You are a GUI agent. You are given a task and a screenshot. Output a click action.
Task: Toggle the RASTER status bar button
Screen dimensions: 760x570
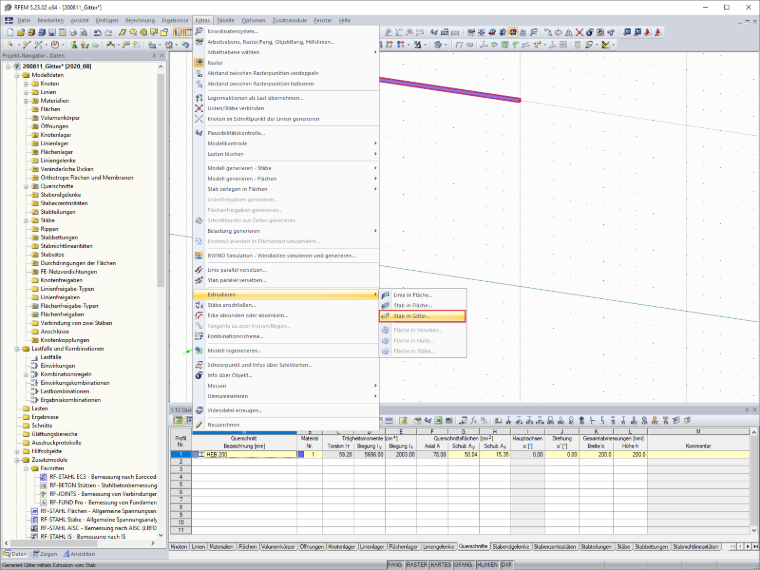point(416,565)
